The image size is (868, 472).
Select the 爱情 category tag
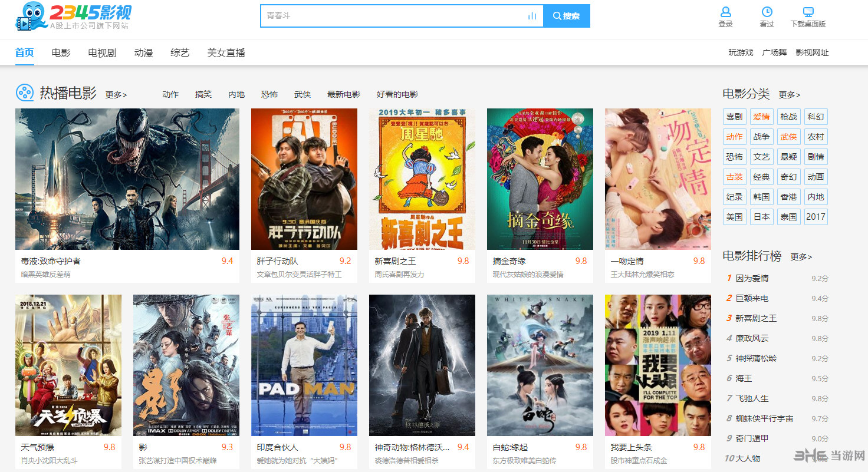click(761, 117)
